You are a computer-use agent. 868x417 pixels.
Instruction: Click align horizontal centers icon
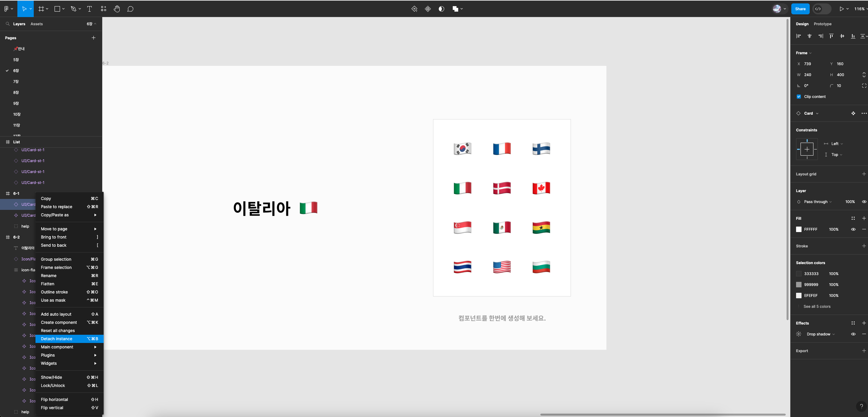click(x=809, y=36)
